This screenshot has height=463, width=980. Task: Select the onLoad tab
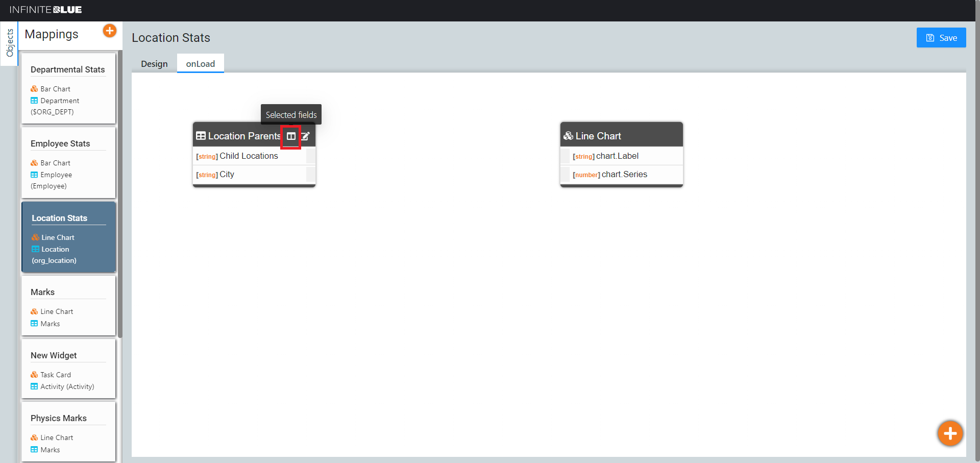(x=201, y=64)
